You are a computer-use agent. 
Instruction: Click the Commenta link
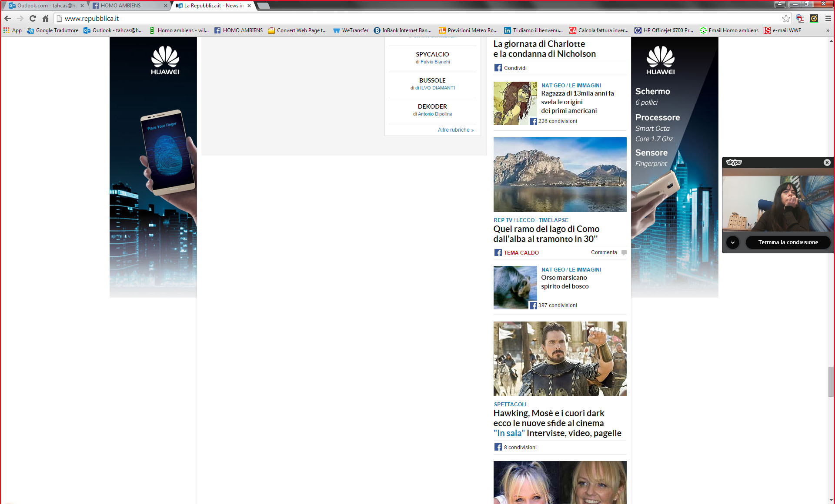coord(604,252)
